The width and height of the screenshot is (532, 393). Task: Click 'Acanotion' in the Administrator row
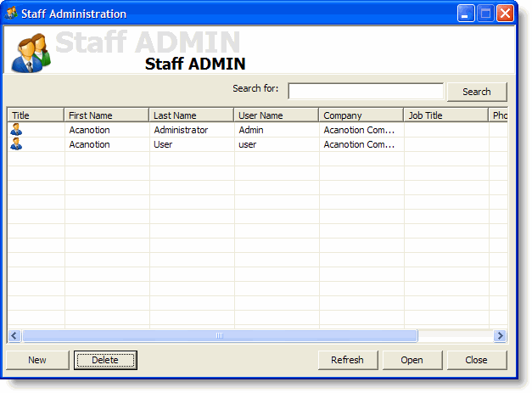90,130
